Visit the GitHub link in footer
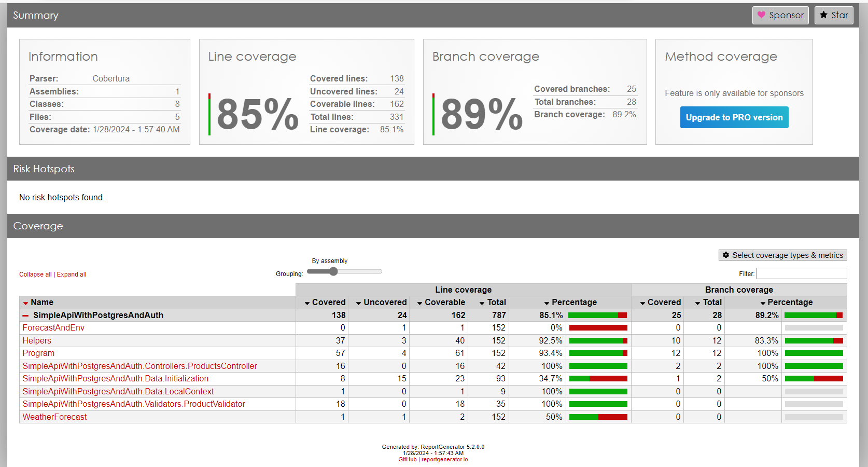This screenshot has width=868, height=467. click(x=407, y=459)
